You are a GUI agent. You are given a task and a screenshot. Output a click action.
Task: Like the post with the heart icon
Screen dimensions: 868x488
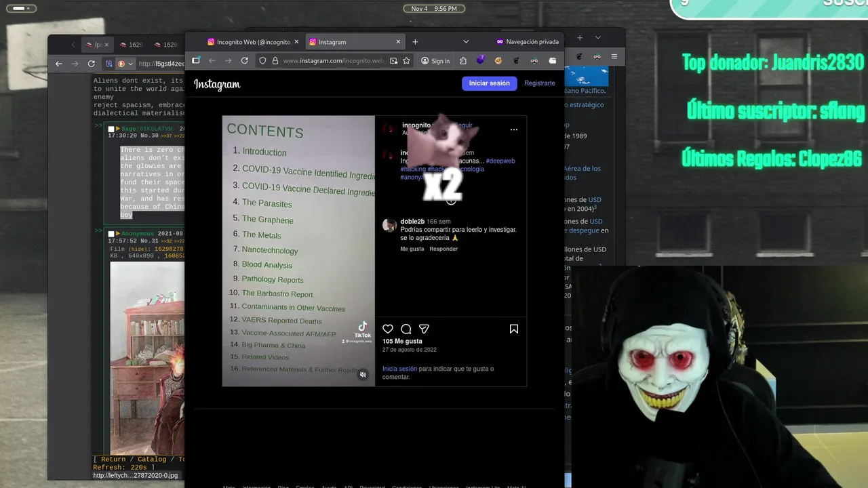(x=388, y=329)
